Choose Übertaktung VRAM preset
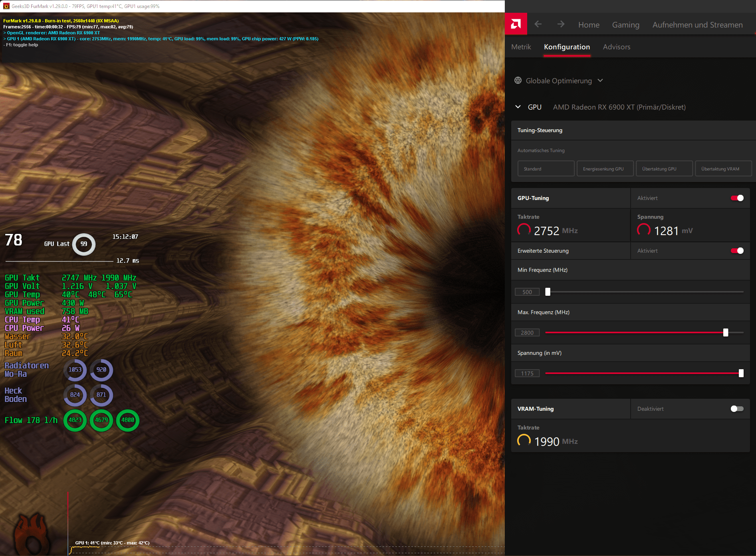The width and height of the screenshot is (756, 556). (x=723, y=168)
